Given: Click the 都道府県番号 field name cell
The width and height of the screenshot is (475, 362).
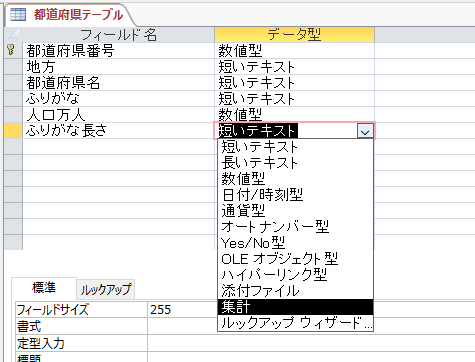Looking at the screenshot, I should (118, 50).
